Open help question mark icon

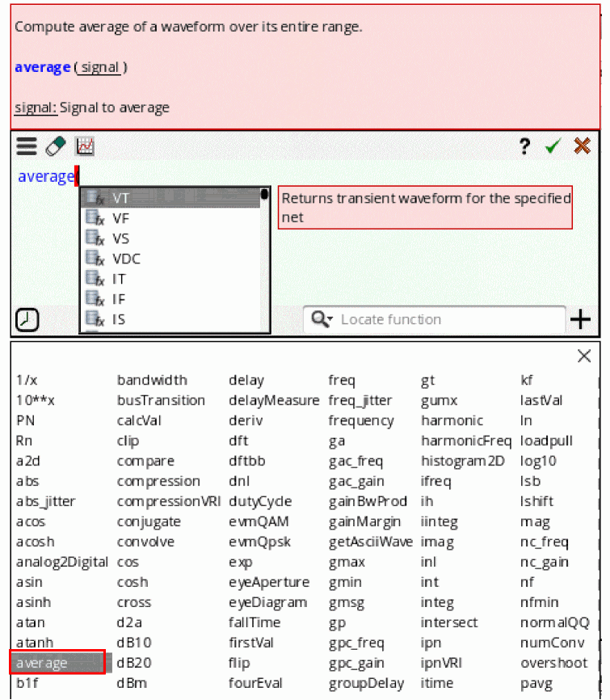click(x=525, y=146)
